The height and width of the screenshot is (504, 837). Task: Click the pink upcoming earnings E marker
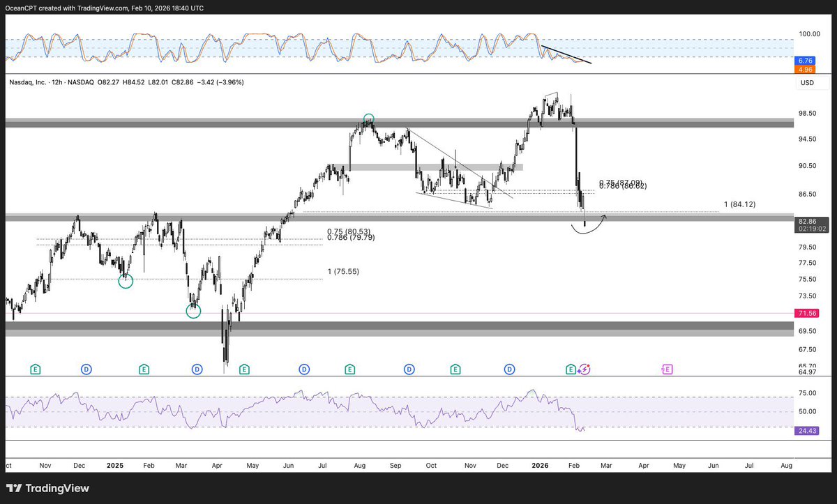[x=667, y=368]
